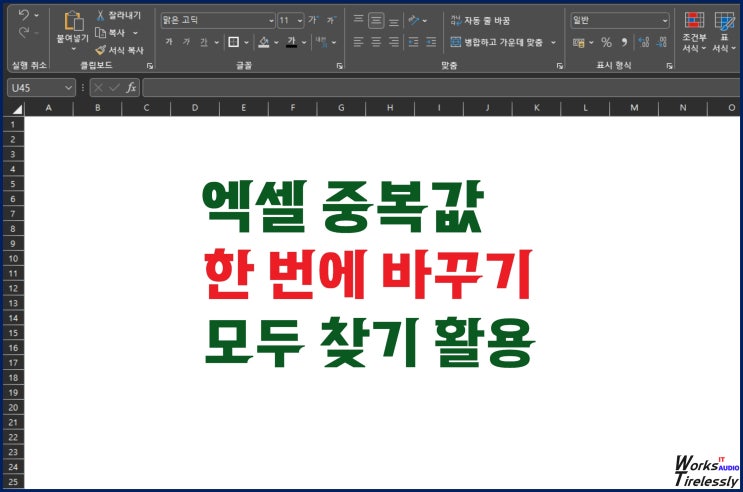Viewport: 743px width, 492px height.
Task: Open 조건부 서식 conditional formatting
Action: click(694, 31)
